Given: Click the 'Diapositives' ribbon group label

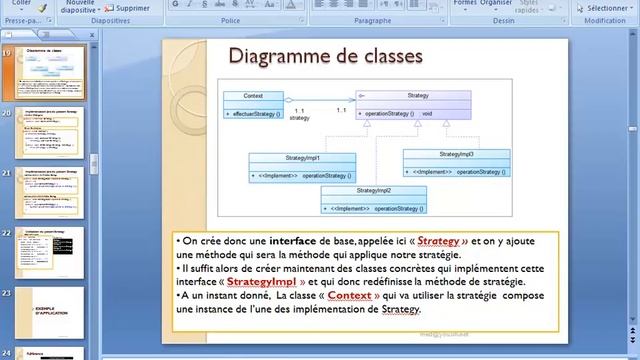Looking at the screenshot, I should coord(110,20).
